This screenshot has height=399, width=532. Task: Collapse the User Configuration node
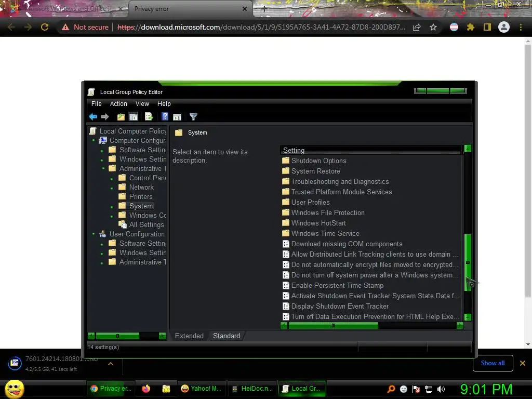tap(94, 233)
